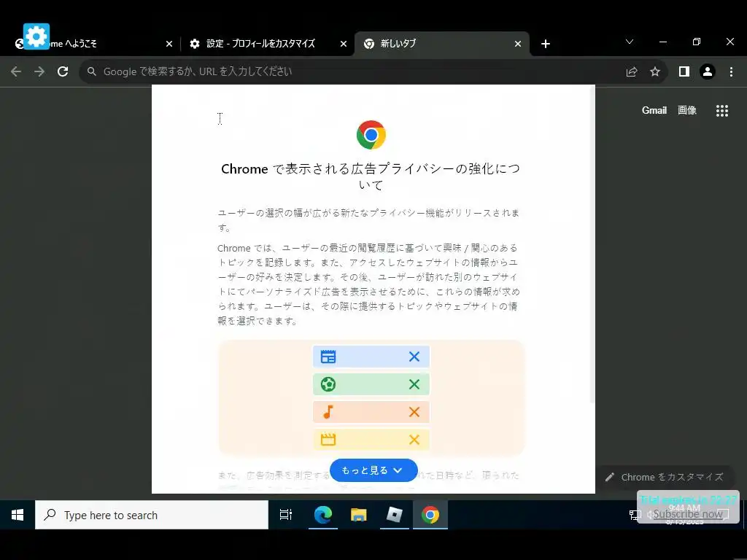Click the Chrome taskbar icon
Image resolution: width=747 pixels, height=560 pixels.
click(430, 515)
